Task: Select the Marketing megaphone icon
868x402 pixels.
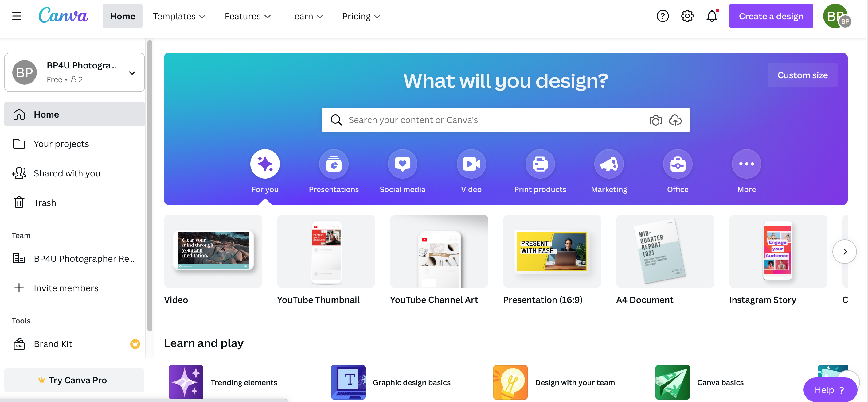Action: (x=609, y=164)
